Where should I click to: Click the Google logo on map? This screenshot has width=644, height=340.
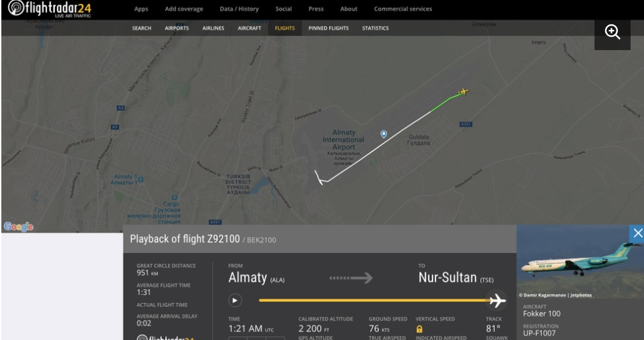[18, 227]
